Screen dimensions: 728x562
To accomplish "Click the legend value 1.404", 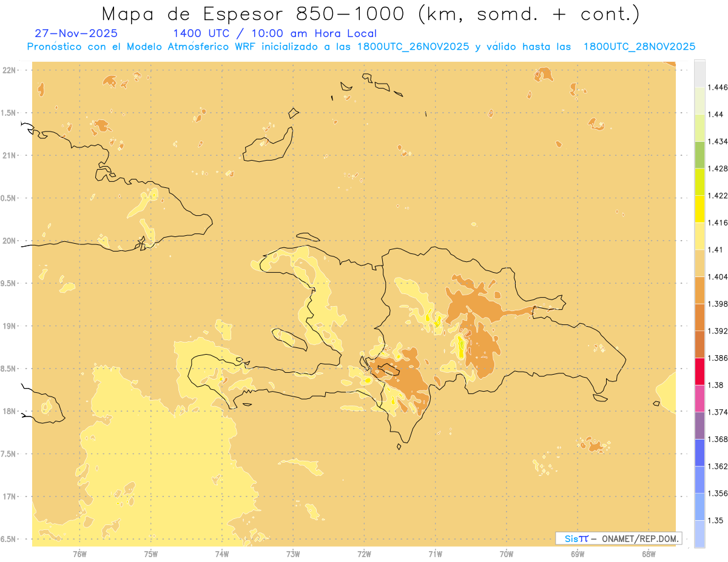I will (717, 276).
